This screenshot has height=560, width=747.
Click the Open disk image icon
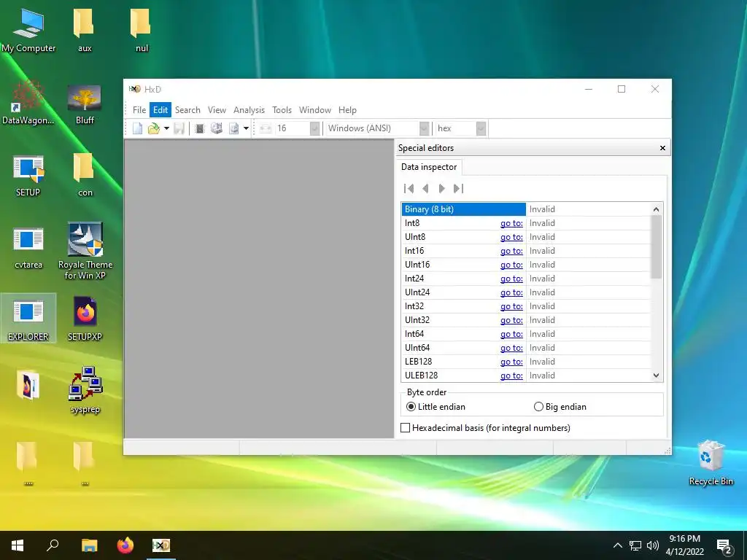(233, 128)
